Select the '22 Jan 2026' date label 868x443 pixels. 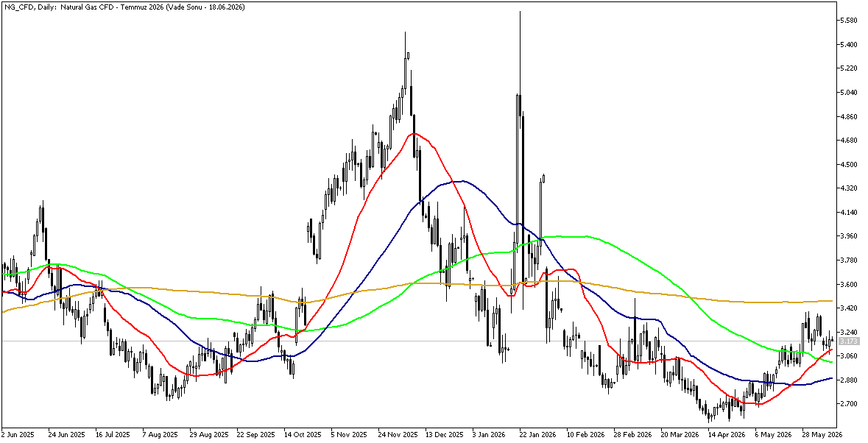[538, 435]
